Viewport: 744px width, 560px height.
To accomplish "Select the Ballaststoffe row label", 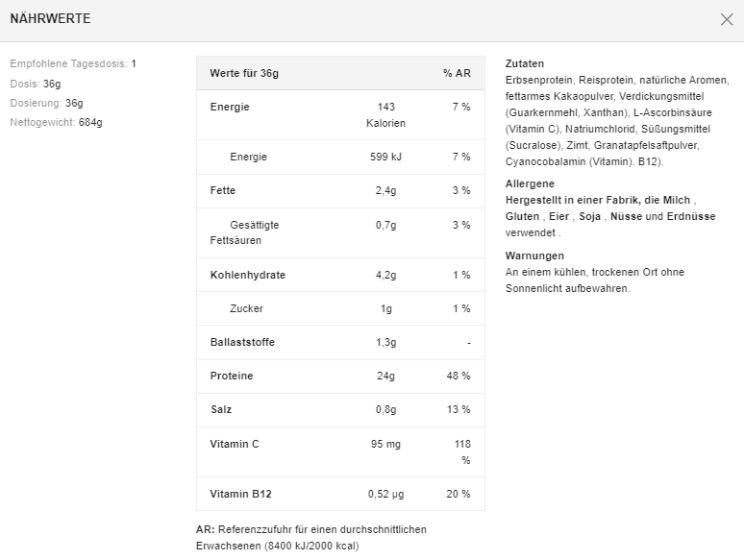I will [241, 342].
